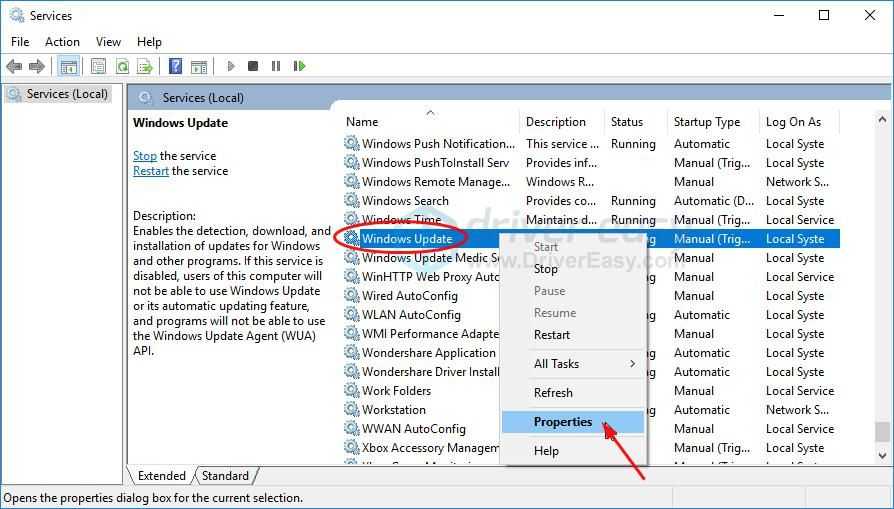Screen dimensions: 894x509
Task: Open the Help menu in menu bar
Action: pos(149,42)
